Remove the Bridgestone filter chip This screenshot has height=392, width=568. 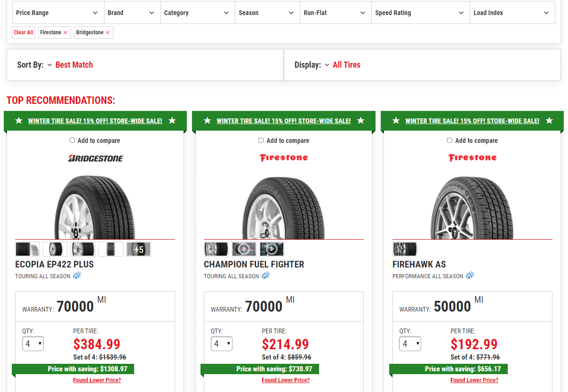coord(107,32)
